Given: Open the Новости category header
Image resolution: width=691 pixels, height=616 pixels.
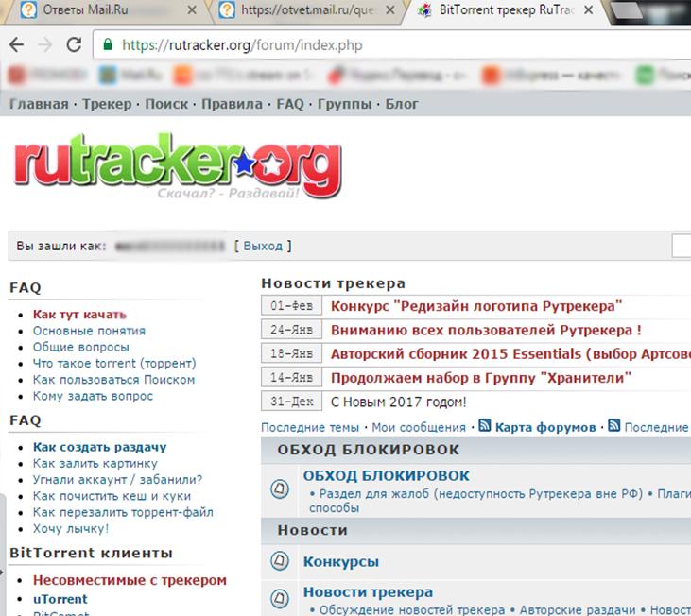Looking at the screenshot, I should (x=313, y=530).
